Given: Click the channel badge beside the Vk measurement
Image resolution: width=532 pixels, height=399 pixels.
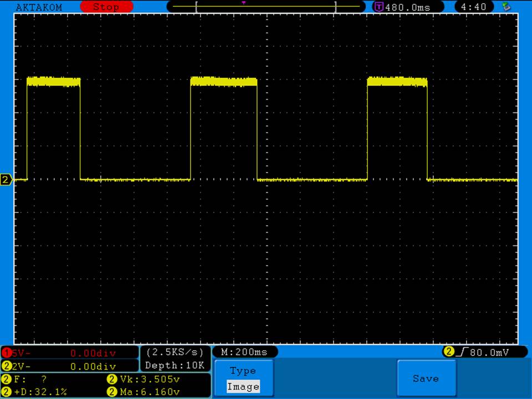Looking at the screenshot, I should click(x=111, y=380).
